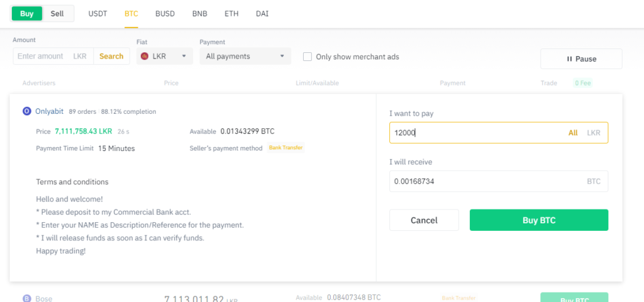Click the Sri Lanka flag icon
The image size is (644, 302).
tap(145, 56)
